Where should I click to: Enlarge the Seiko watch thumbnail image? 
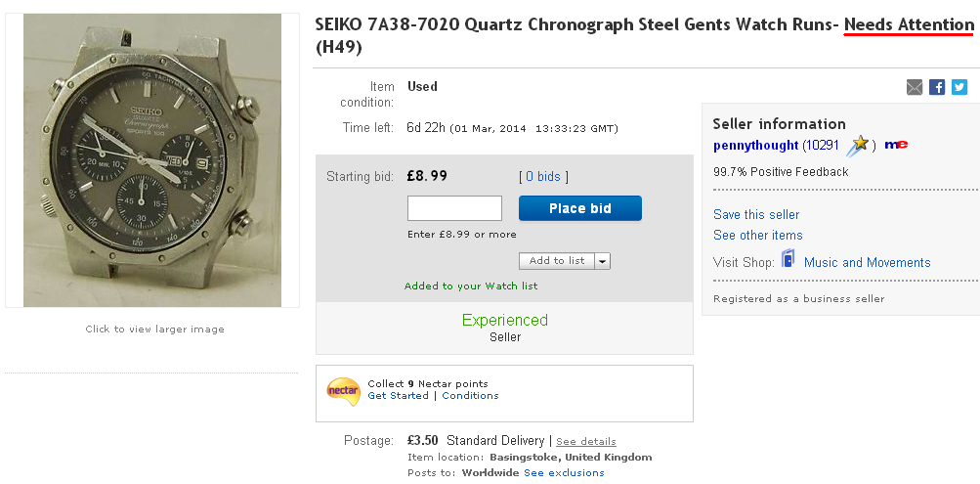(152, 160)
